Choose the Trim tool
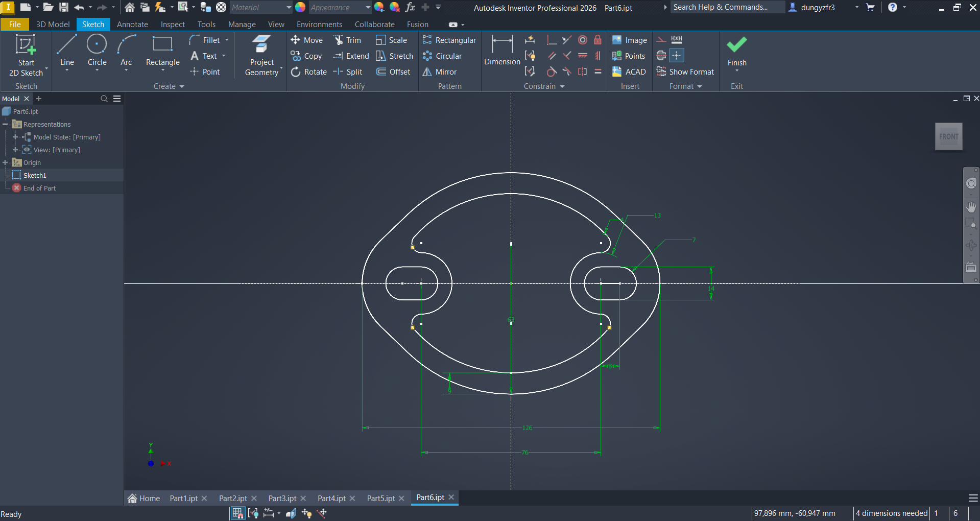The image size is (980, 521). tap(347, 40)
